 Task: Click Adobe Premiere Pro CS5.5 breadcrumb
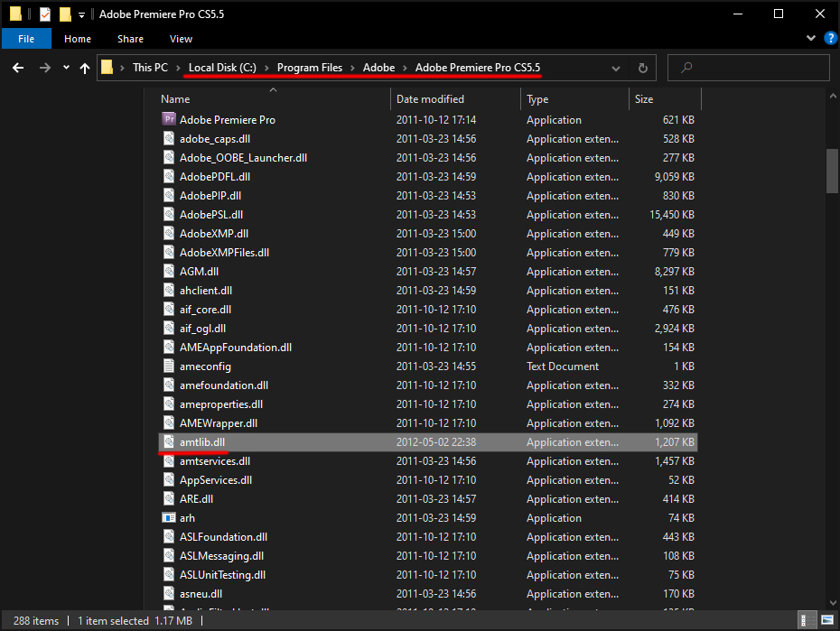(478, 68)
